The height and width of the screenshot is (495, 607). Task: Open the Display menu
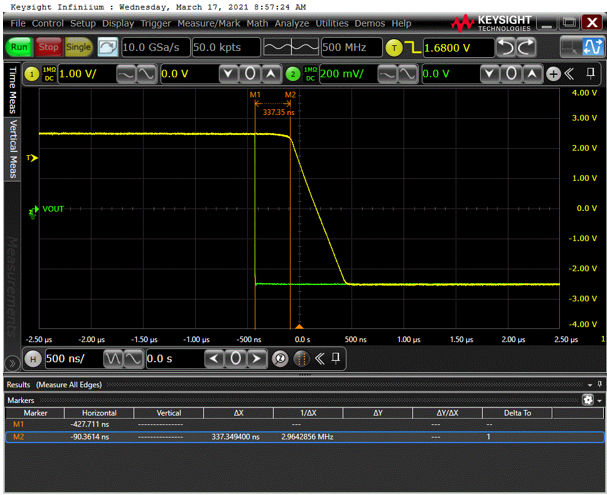[x=118, y=24]
